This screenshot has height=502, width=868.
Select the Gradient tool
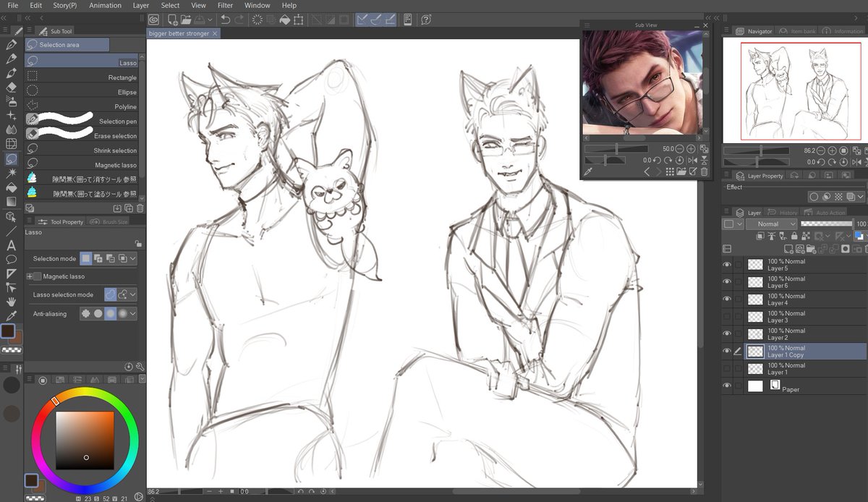11,202
